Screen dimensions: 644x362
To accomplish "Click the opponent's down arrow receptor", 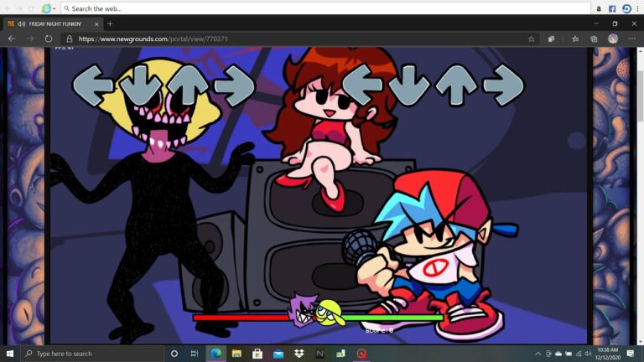I will coord(141,85).
